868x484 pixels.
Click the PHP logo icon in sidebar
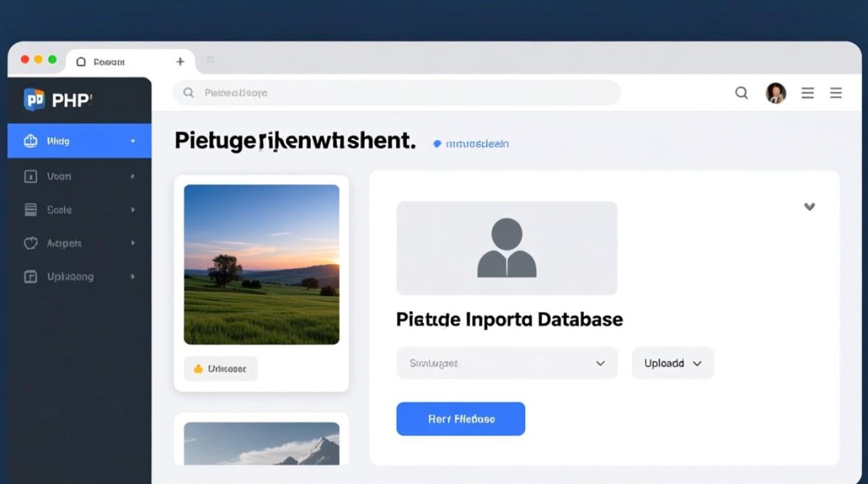coord(34,99)
